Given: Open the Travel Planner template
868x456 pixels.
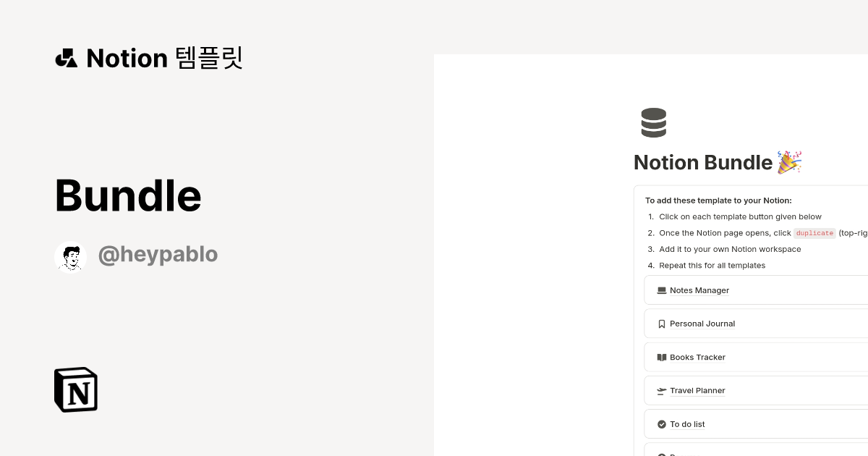Looking at the screenshot, I should tap(697, 390).
